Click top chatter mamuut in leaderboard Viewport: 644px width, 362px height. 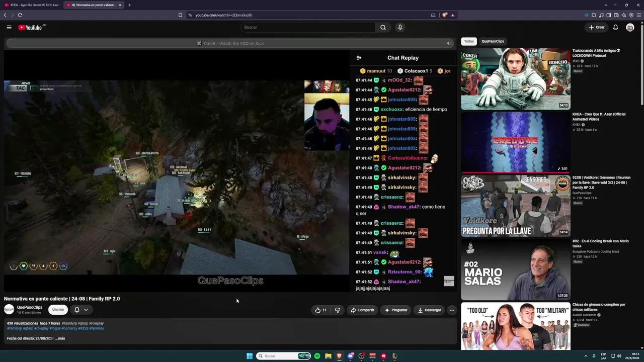click(x=376, y=71)
